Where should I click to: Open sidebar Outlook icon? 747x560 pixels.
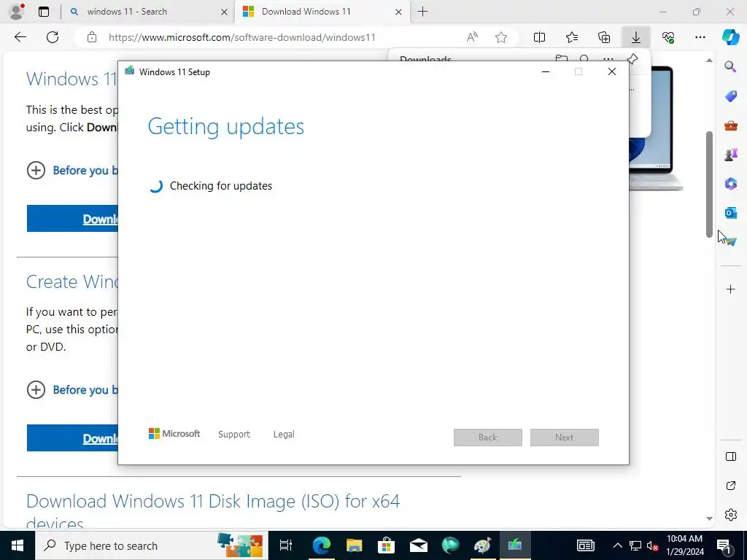[730, 212]
